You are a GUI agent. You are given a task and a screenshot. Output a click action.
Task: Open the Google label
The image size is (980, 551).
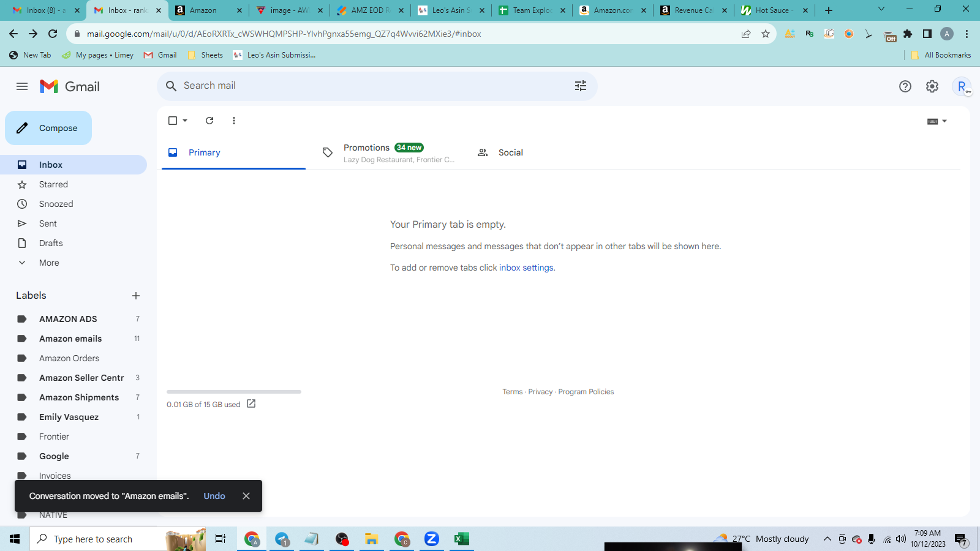coord(73,456)
